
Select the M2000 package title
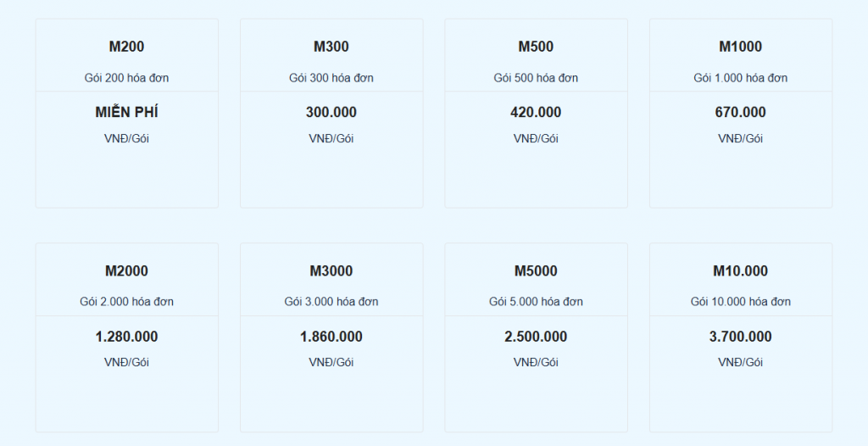[x=127, y=271]
